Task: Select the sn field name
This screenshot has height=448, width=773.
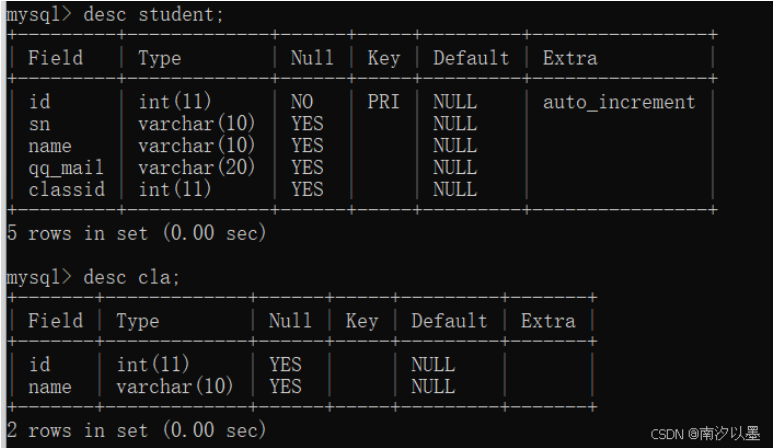Action: coord(38,124)
